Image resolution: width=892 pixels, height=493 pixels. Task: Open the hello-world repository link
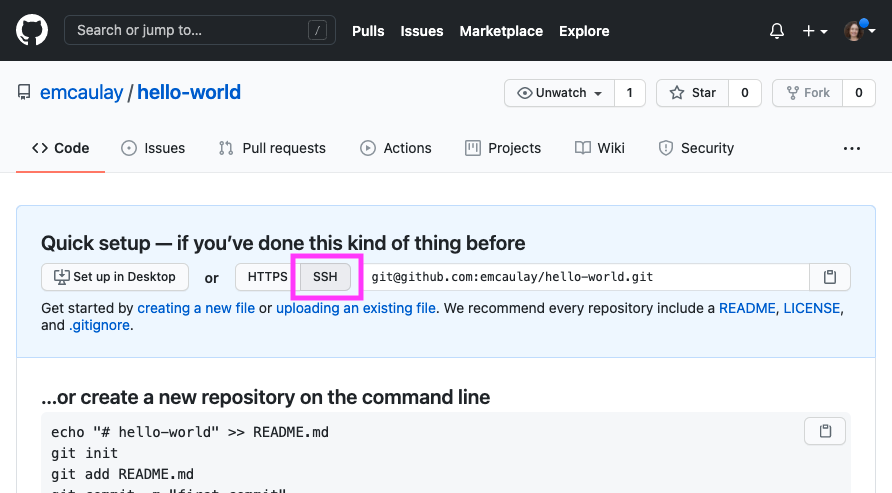189,92
